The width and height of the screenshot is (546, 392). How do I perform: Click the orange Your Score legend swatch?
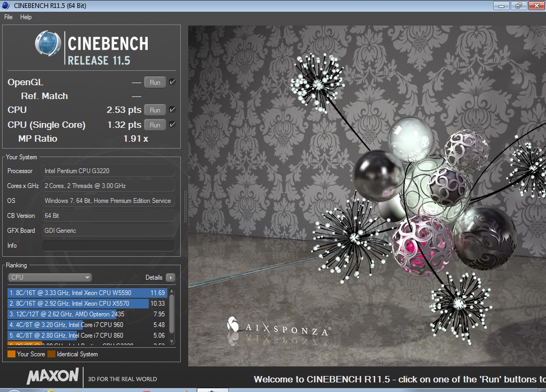pyautogui.click(x=12, y=354)
